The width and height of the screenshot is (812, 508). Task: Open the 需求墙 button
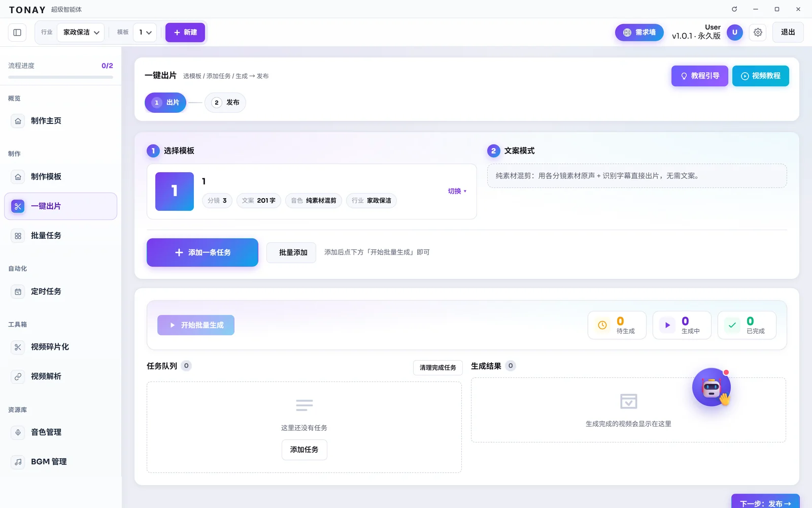point(639,33)
